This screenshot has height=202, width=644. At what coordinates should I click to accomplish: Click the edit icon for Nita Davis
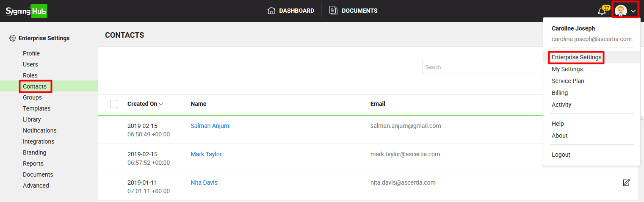[626, 183]
